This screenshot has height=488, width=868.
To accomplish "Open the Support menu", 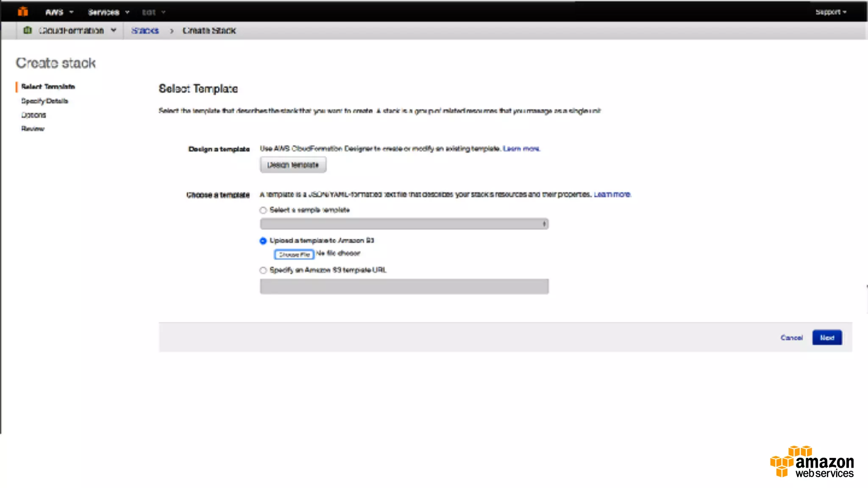I will (x=831, y=12).
